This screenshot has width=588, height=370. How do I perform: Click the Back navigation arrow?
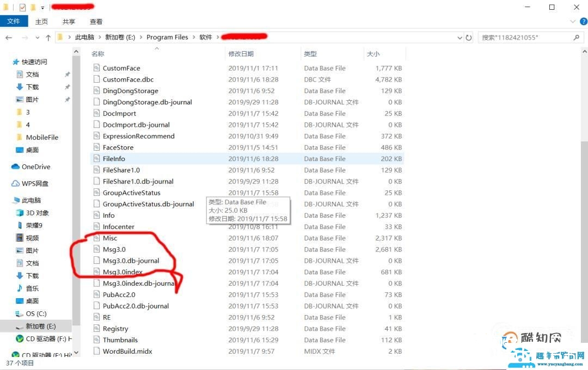click(x=9, y=38)
